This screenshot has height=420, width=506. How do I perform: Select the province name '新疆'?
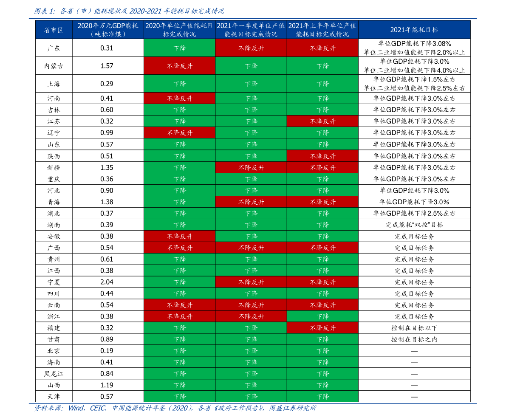point(54,168)
